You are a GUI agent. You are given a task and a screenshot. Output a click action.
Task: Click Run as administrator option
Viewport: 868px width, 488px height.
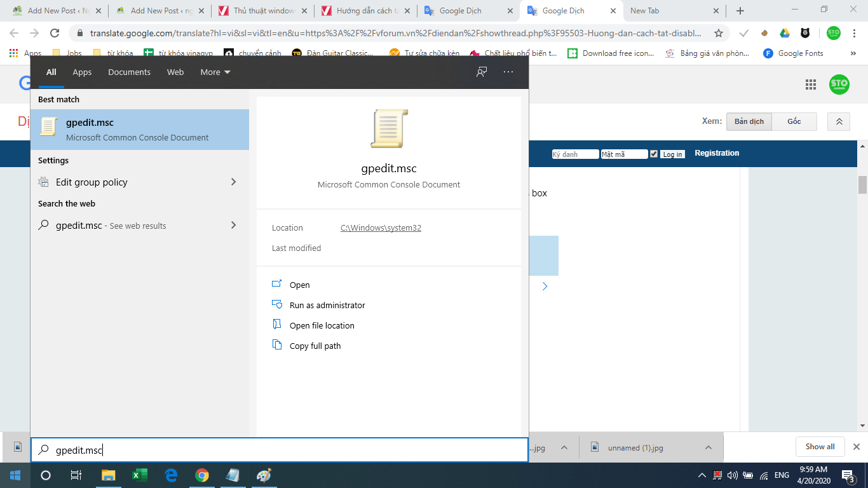coord(327,305)
